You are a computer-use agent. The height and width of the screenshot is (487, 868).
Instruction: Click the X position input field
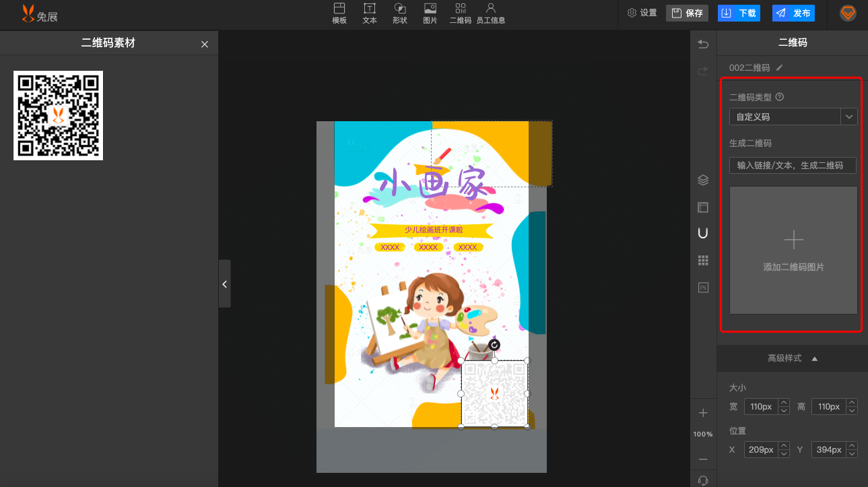760,449
